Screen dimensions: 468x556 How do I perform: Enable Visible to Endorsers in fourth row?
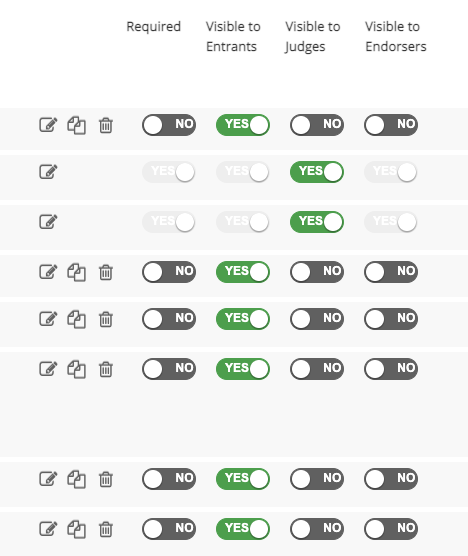pos(391,272)
